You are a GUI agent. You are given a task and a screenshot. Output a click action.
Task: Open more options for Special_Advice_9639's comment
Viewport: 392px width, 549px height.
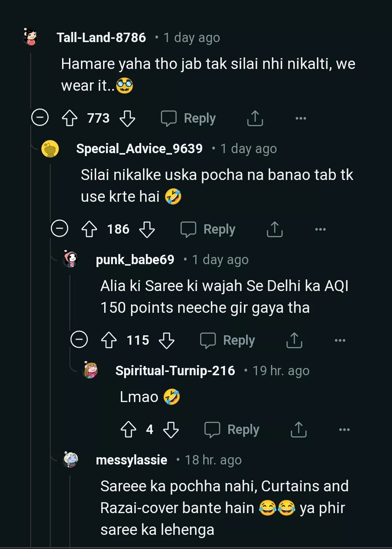tap(320, 229)
